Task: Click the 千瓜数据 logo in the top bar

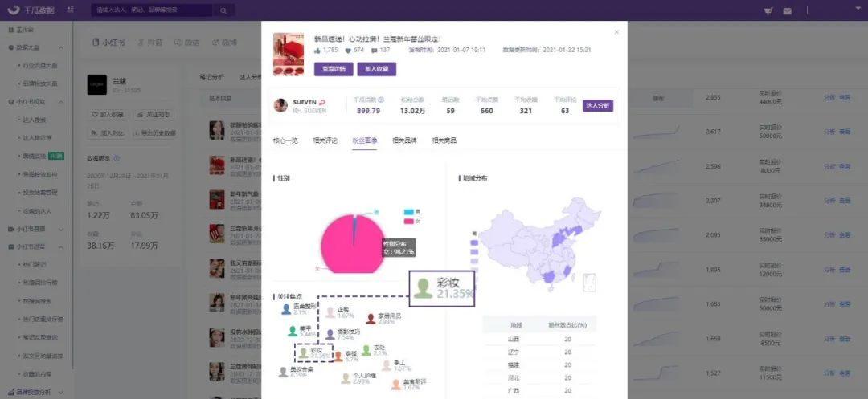Action: (x=31, y=10)
